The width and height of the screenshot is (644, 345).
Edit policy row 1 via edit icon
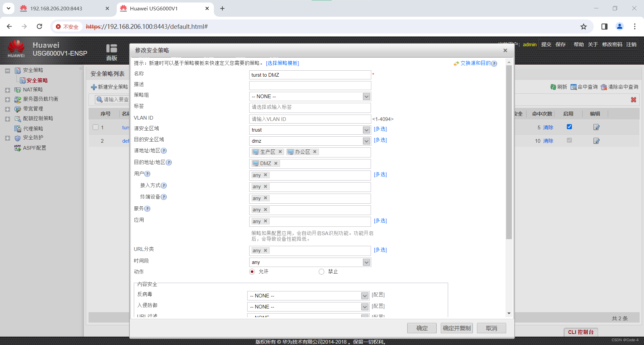coord(596,127)
